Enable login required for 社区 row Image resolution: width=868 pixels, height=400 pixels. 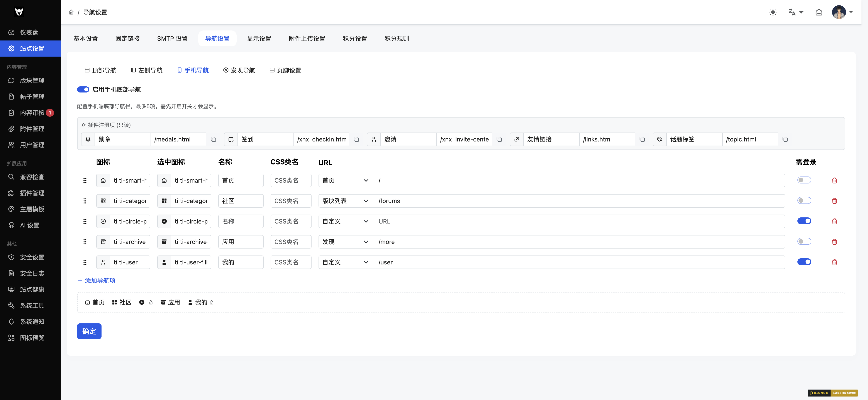point(804,201)
